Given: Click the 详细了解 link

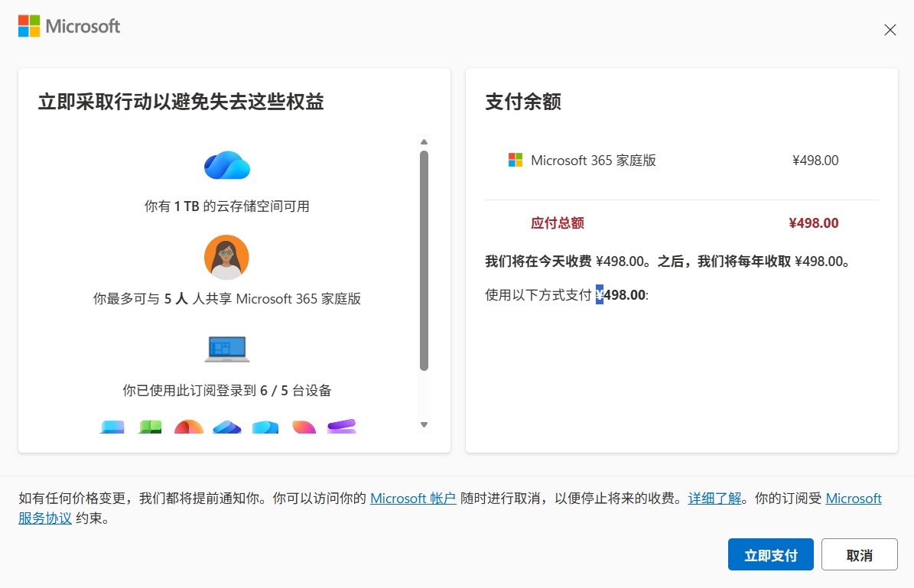Looking at the screenshot, I should click(714, 498).
